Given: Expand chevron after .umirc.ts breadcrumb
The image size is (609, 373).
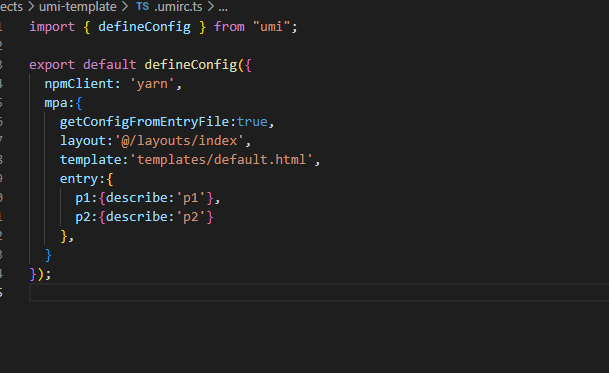Looking at the screenshot, I should point(211,7).
